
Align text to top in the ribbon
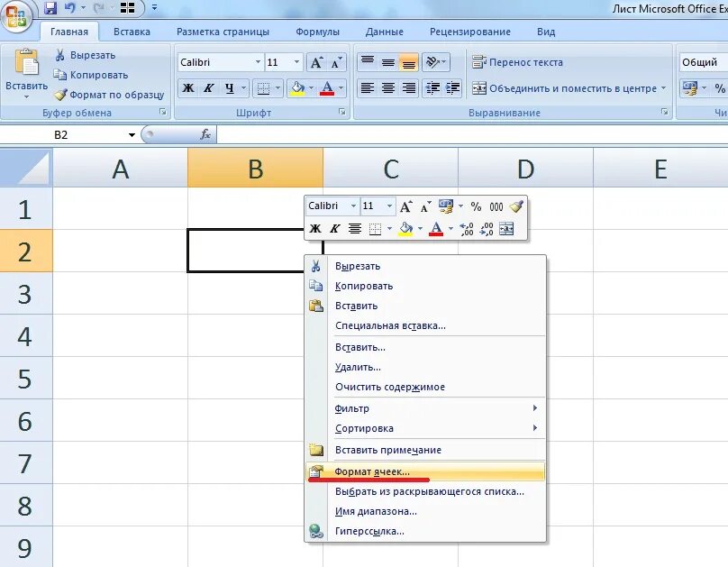click(368, 62)
